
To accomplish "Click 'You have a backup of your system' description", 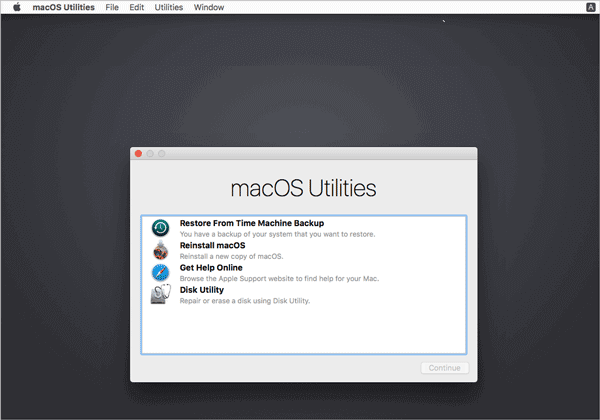I will 277,234.
